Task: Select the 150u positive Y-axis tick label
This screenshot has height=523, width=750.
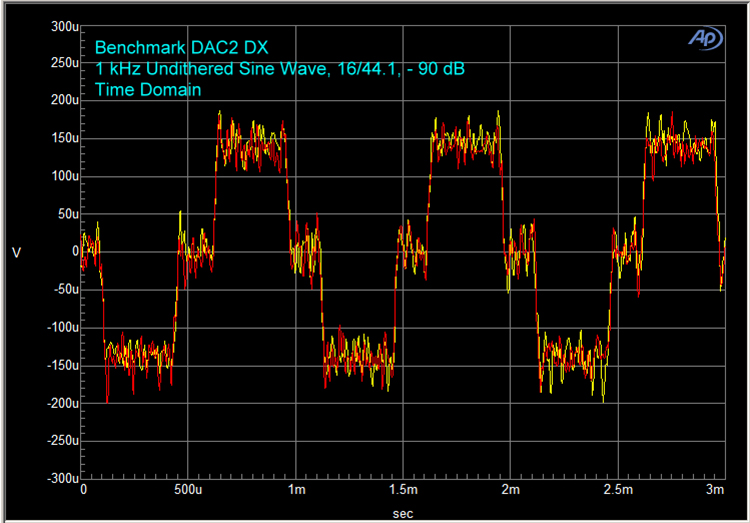Action: 63,138
